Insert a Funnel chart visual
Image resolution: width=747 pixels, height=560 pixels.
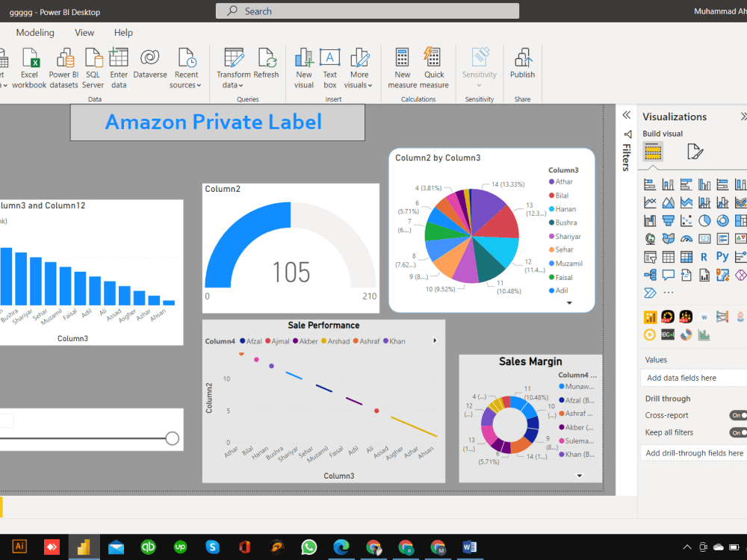coord(668,220)
